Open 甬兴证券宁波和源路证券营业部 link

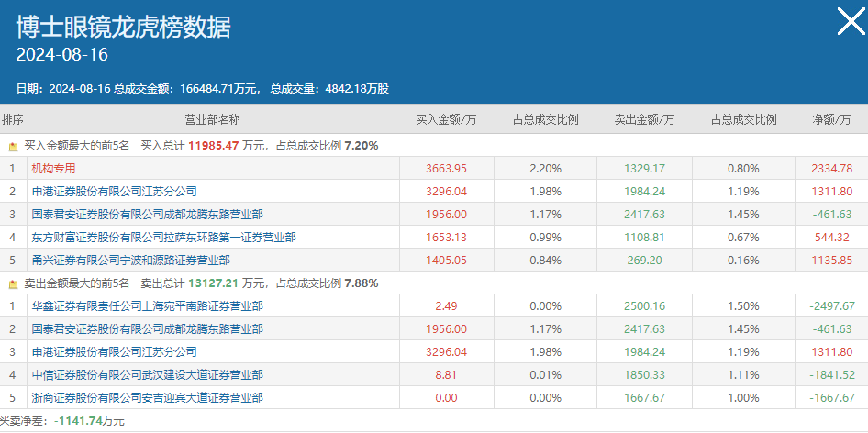(130, 261)
